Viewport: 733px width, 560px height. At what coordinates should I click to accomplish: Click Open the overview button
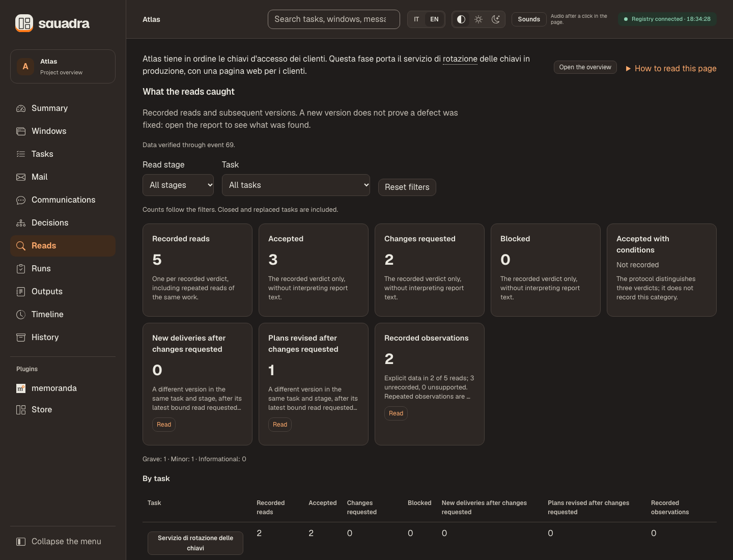click(585, 67)
